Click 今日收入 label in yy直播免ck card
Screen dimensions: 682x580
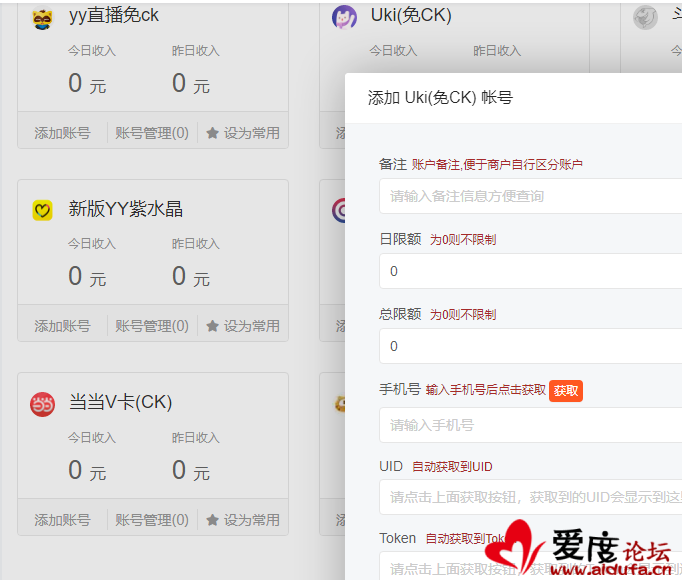pyautogui.click(x=91, y=51)
